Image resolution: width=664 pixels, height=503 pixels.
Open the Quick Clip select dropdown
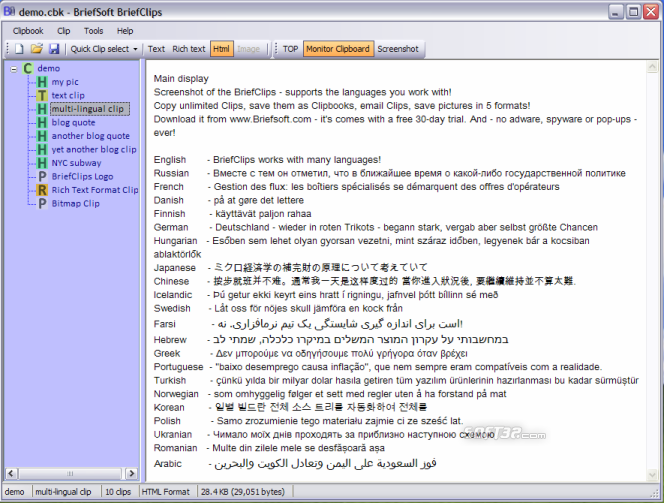coord(104,49)
